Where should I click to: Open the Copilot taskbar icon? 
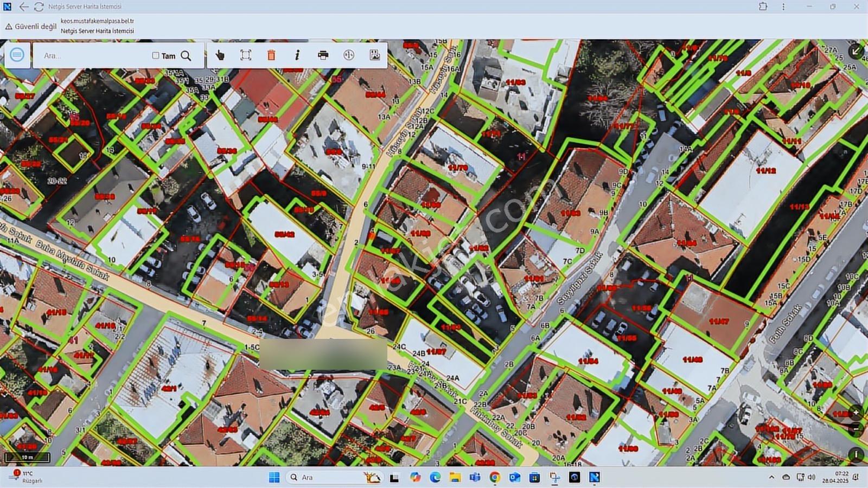pos(415,477)
